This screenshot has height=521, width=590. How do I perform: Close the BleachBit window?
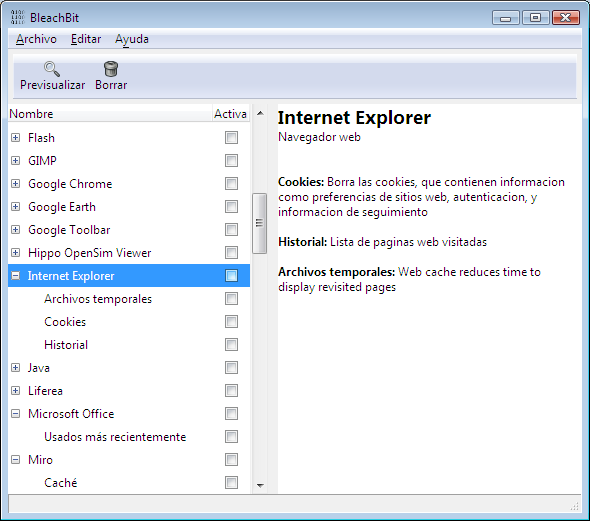[x=566, y=18]
